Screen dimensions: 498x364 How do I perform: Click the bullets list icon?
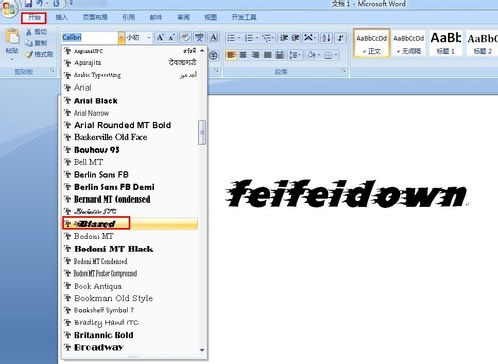click(x=231, y=38)
